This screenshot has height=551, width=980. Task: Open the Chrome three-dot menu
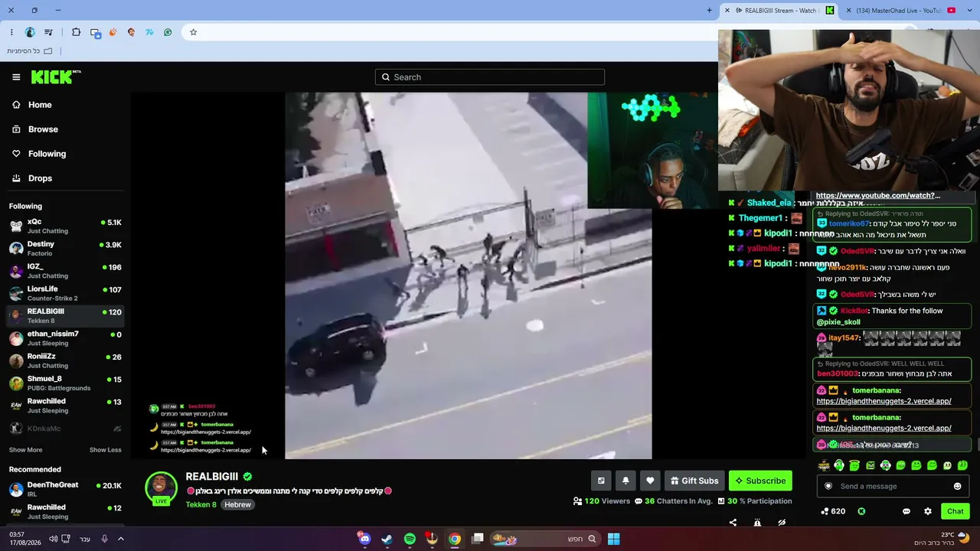click(x=11, y=32)
